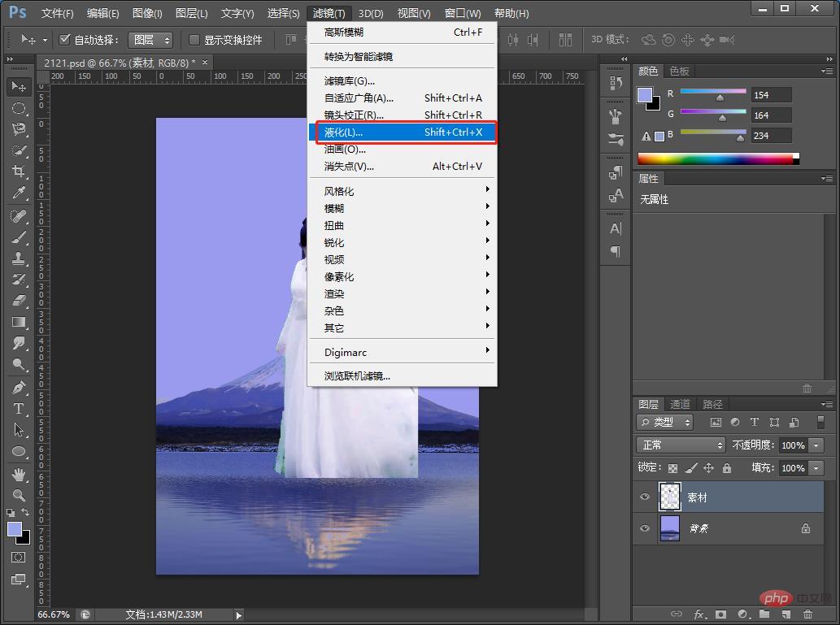Toggle the 自动选择 checkbox
The width and height of the screenshot is (840, 625).
[x=64, y=38]
